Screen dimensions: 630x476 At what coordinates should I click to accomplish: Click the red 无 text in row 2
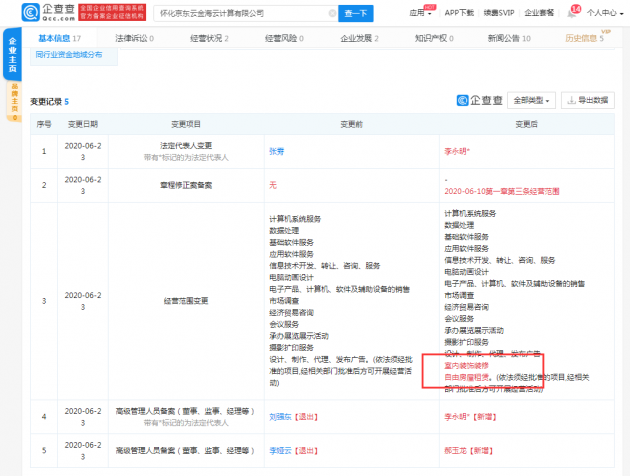273,185
